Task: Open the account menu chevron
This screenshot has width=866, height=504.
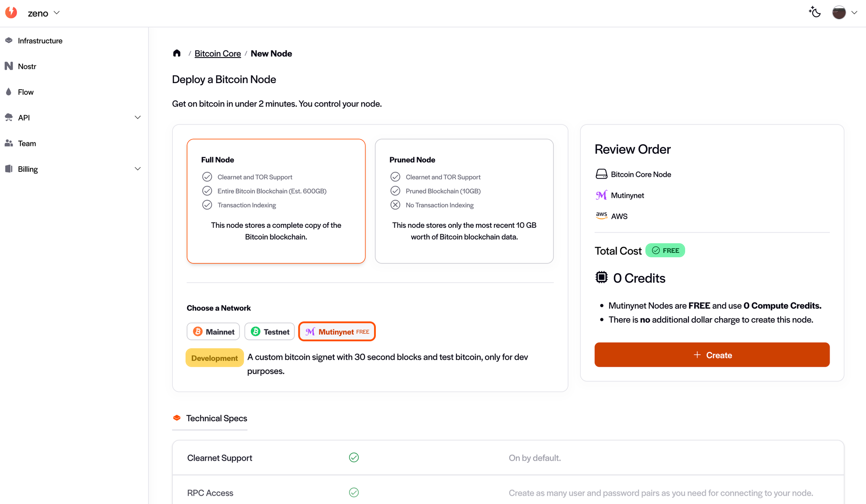Action: coord(854,13)
